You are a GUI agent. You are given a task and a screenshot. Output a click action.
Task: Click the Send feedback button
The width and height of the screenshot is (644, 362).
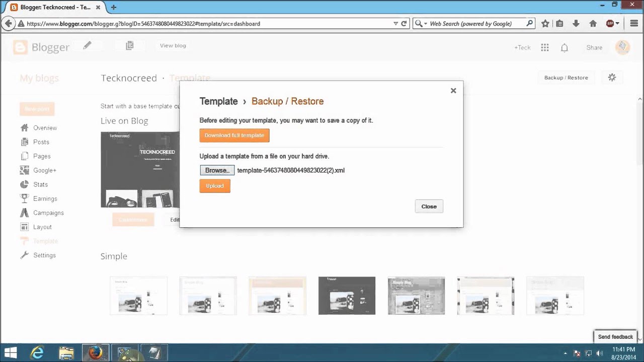(x=615, y=337)
